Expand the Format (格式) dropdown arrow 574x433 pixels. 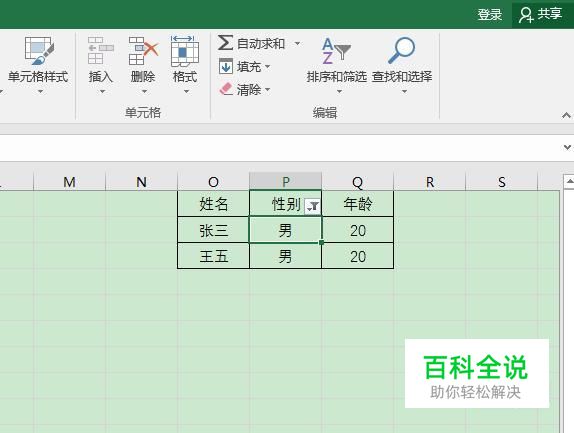pyautogui.click(x=186, y=91)
